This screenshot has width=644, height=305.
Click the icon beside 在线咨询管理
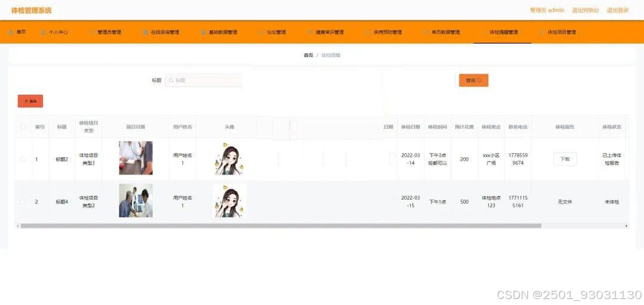[x=145, y=32]
